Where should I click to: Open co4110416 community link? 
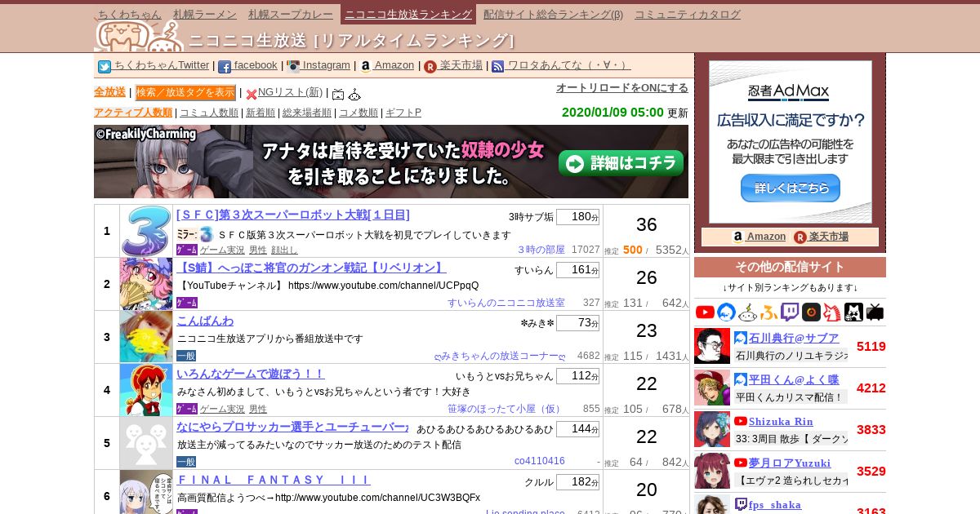[x=540, y=461]
